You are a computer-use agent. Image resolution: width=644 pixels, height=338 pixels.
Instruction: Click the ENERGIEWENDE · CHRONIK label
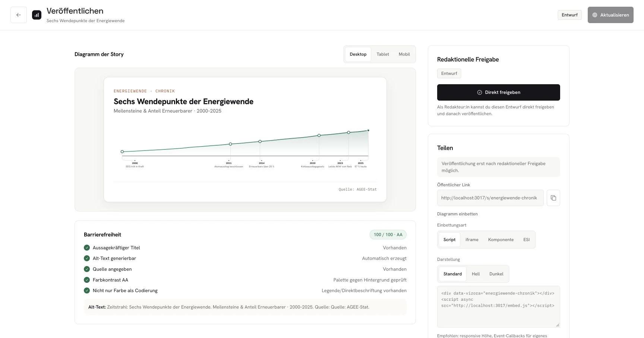click(144, 91)
